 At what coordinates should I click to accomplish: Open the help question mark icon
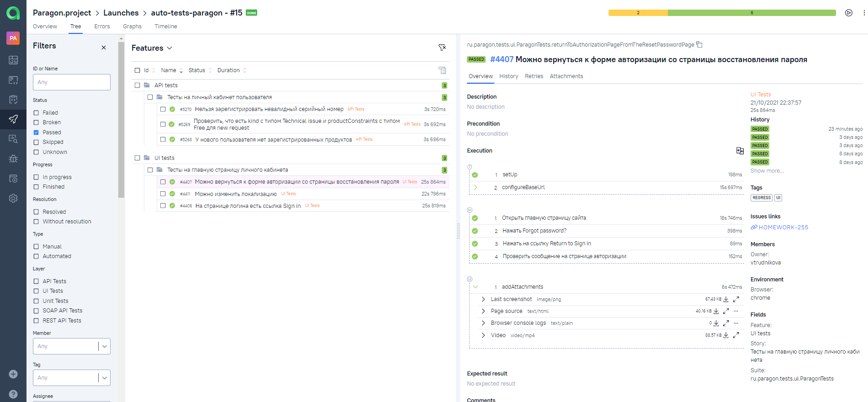click(13, 394)
